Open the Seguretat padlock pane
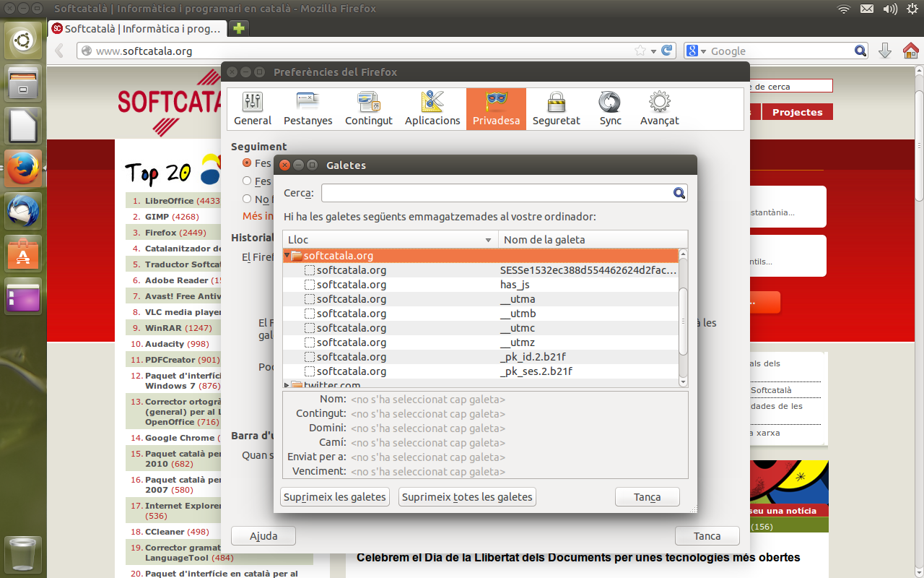Screen dimensions: 924x578 (x=556, y=109)
